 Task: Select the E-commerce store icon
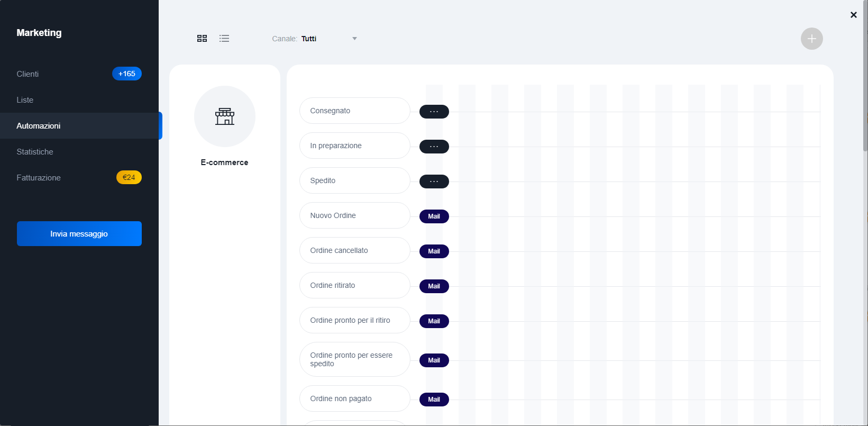pos(225,116)
